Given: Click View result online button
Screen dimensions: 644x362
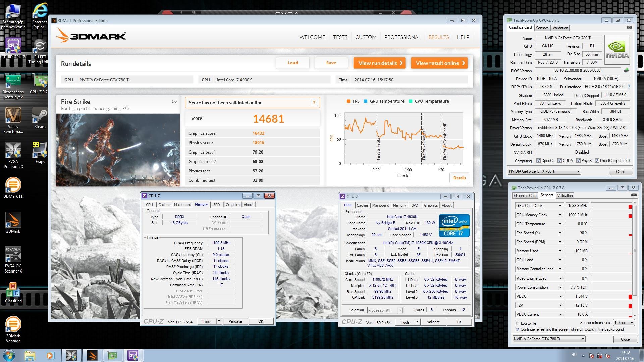Looking at the screenshot, I should pos(439,63).
